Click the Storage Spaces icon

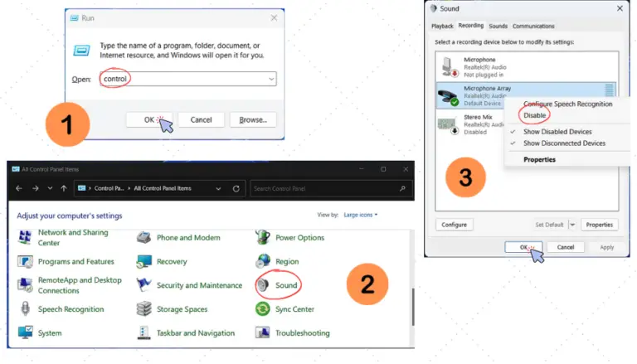pos(143,308)
